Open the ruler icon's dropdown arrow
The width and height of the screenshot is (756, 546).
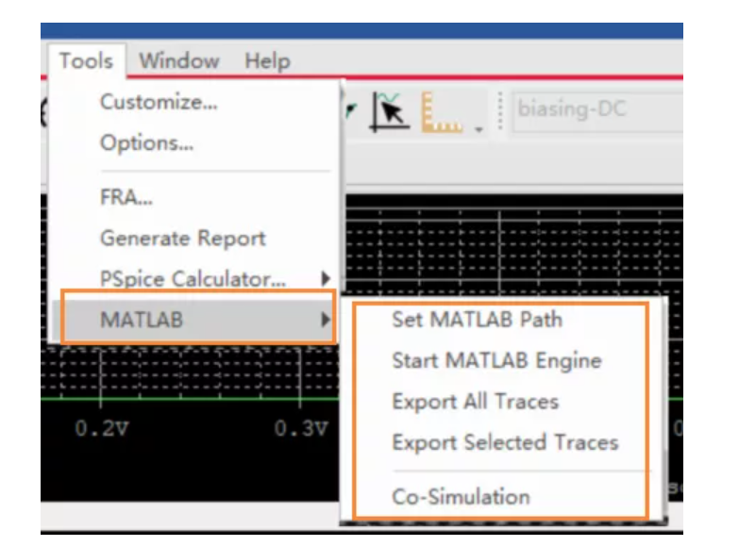coord(479,129)
